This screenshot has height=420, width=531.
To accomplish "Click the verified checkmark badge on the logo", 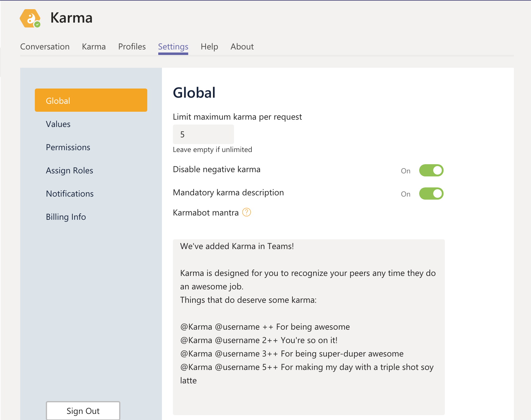I will click(x=38, y=25).
